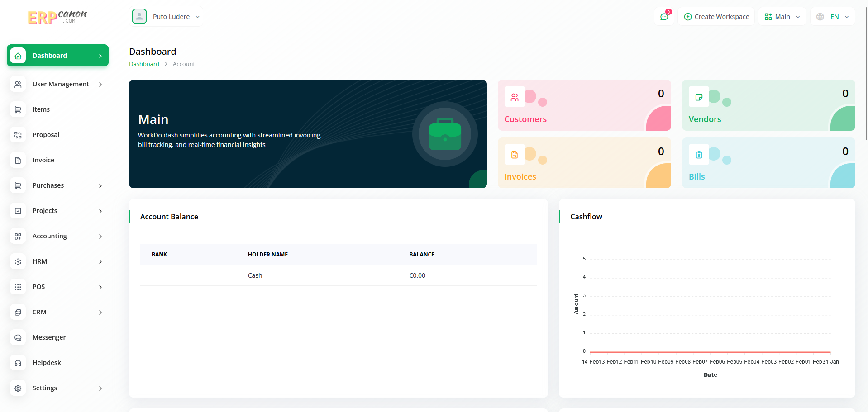Click the HOLDER NAME column header

click(x=268, y=255)
